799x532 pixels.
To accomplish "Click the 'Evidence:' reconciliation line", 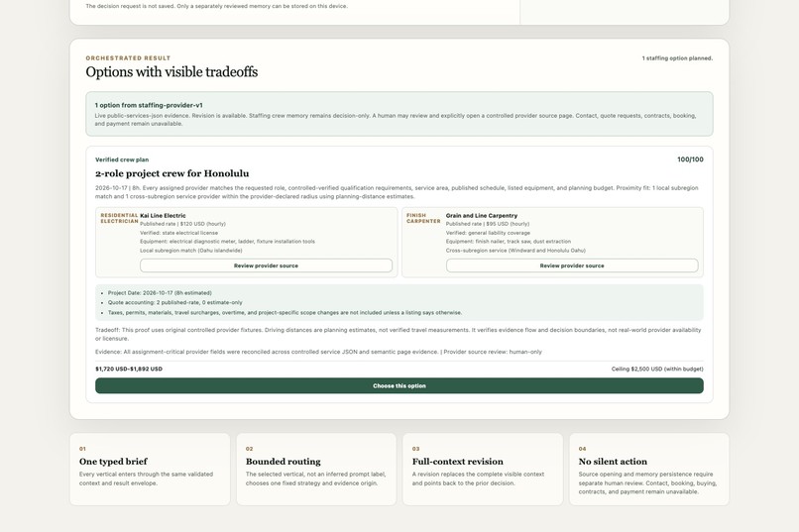I will coord(318,352).
